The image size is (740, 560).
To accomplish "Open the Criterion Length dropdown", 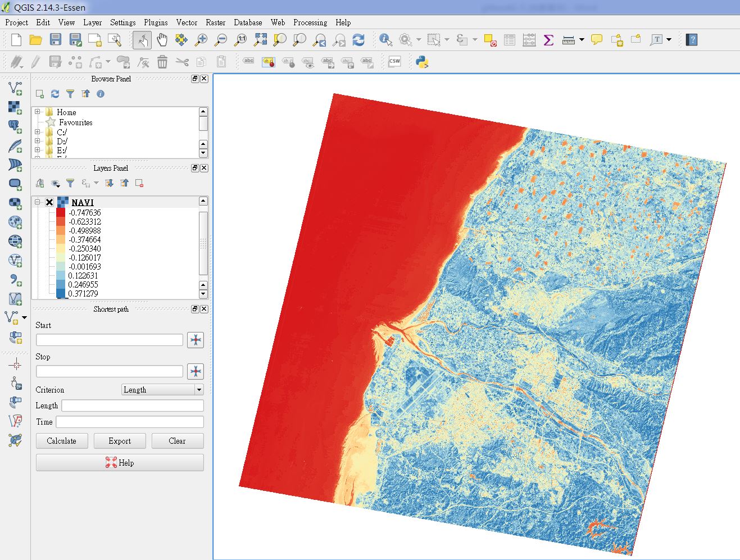I will 162,390.
